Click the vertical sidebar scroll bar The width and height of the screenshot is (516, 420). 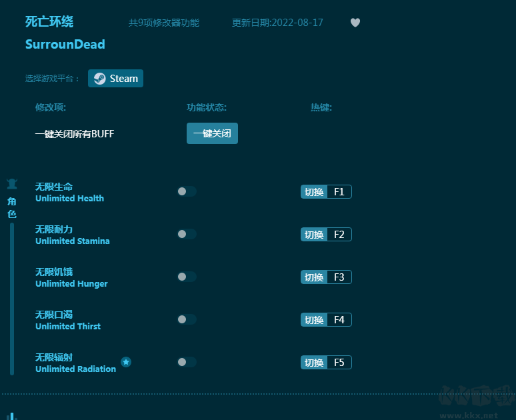(x=12, y=299)
